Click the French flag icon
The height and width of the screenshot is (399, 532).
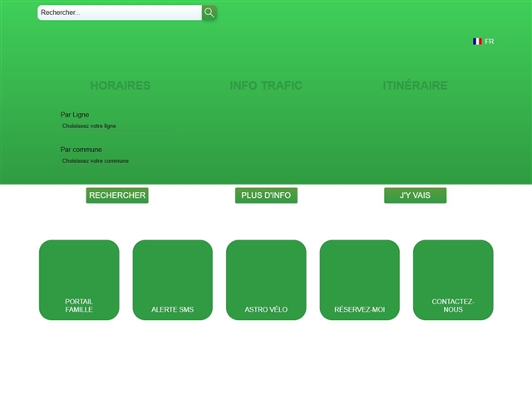point(477,42)
